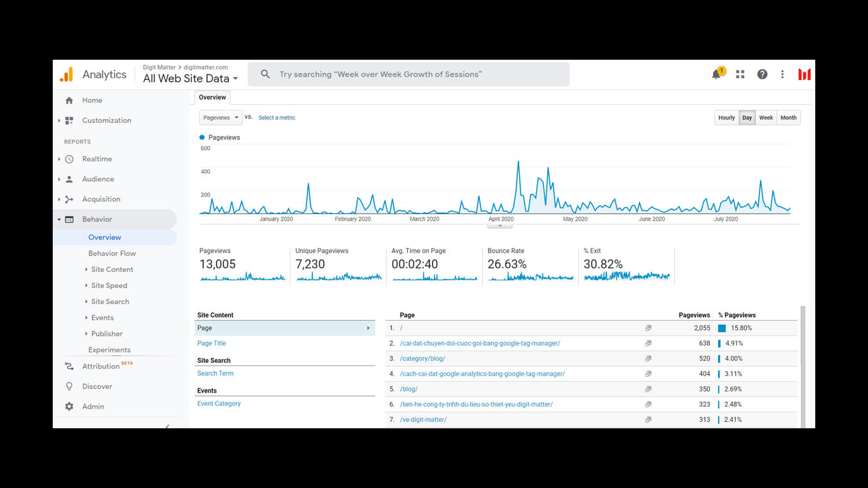868x488 pixels.
Task: Click the Audience person icon
Action: 69,179
